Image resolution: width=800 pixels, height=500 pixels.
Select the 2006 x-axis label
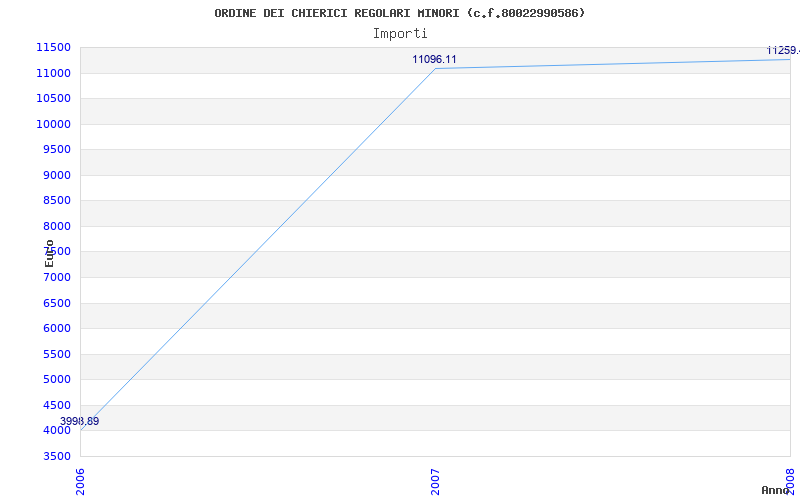coord(80,481)
